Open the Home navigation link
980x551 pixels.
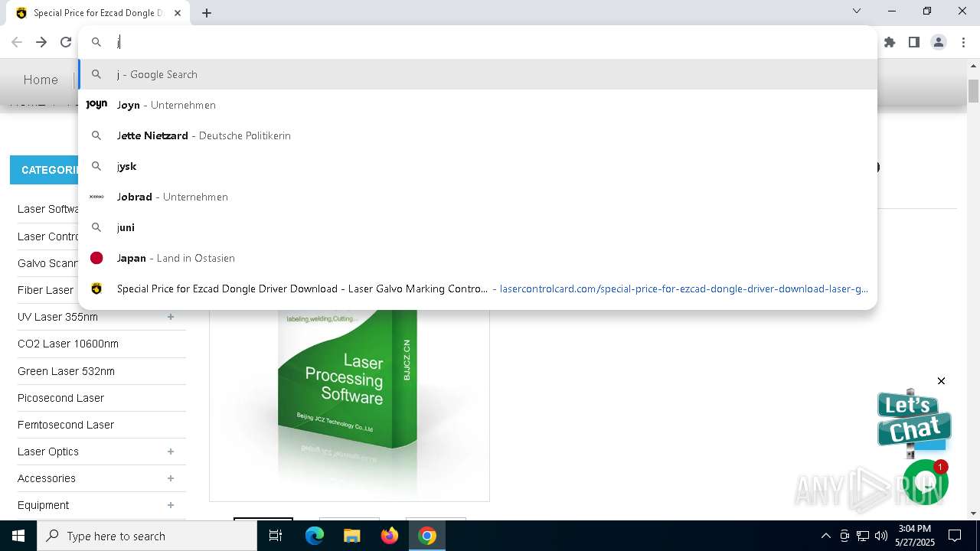41,80
